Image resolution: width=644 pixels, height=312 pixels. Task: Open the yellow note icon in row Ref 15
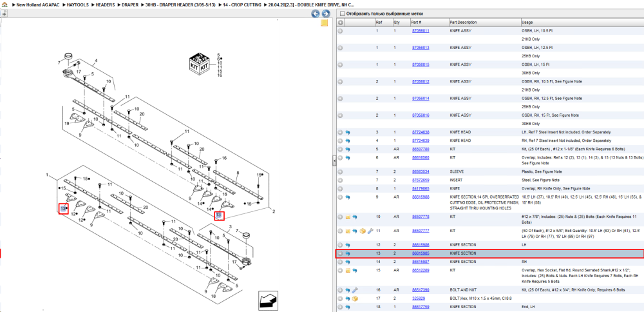(348, 271)
